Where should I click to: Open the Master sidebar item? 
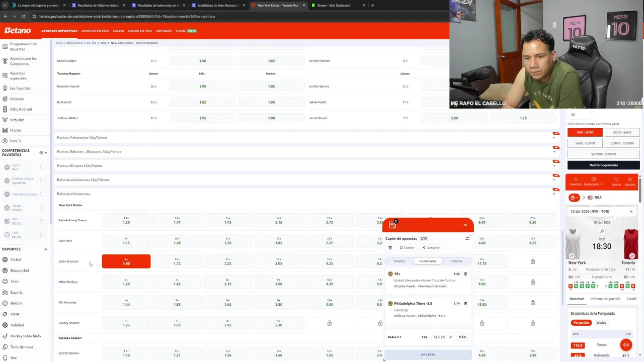point(15,130)
